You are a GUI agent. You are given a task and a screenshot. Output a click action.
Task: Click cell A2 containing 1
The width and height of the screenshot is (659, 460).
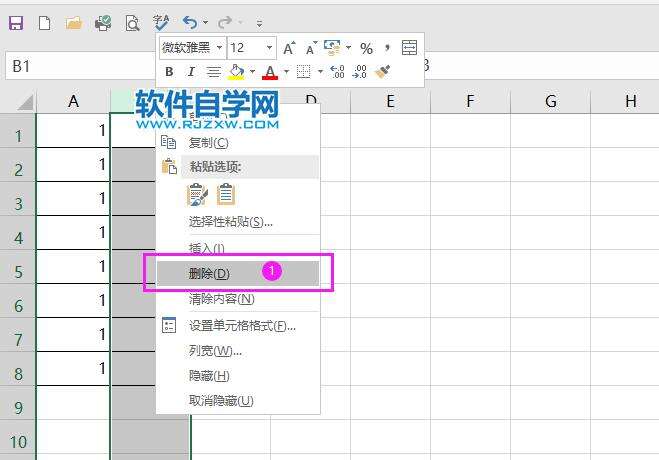coord(74,165)
